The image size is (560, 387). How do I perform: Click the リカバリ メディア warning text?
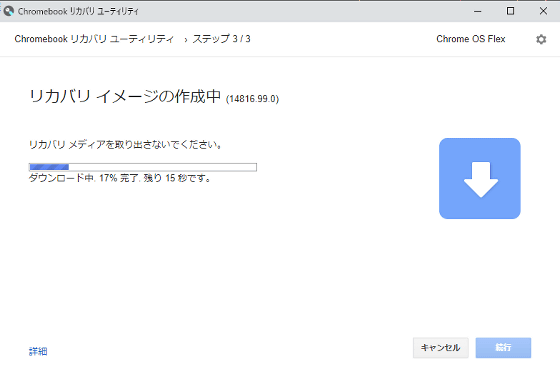(125, 145)
